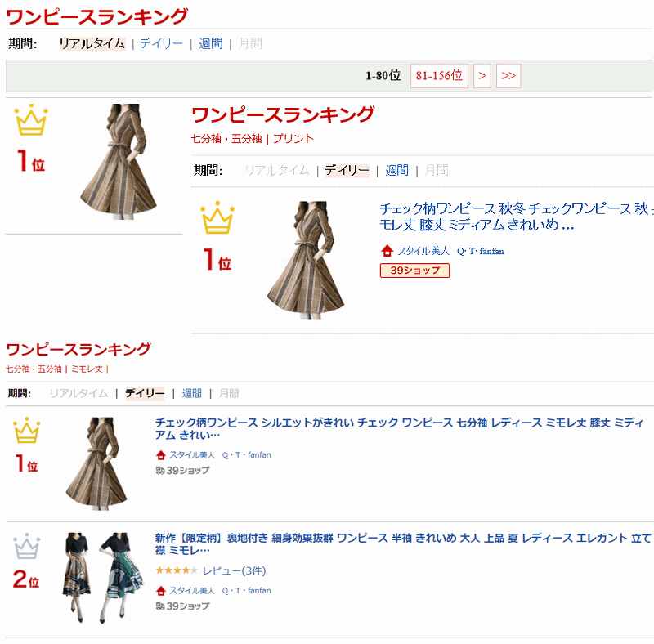Click the スタイル美人 shop link under レビュー(3件)
The image size is (654, 644).
(192, 590)
